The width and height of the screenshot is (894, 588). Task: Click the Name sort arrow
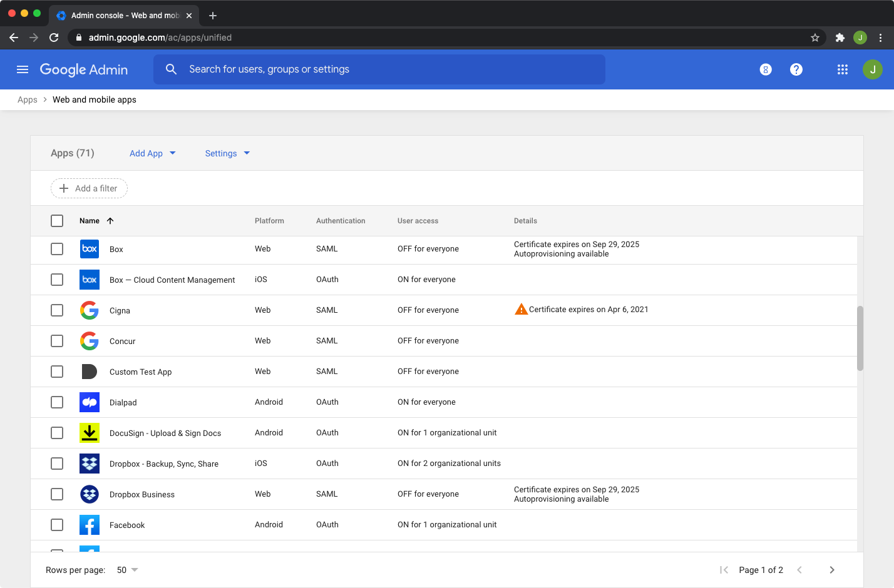click(110, 221)
